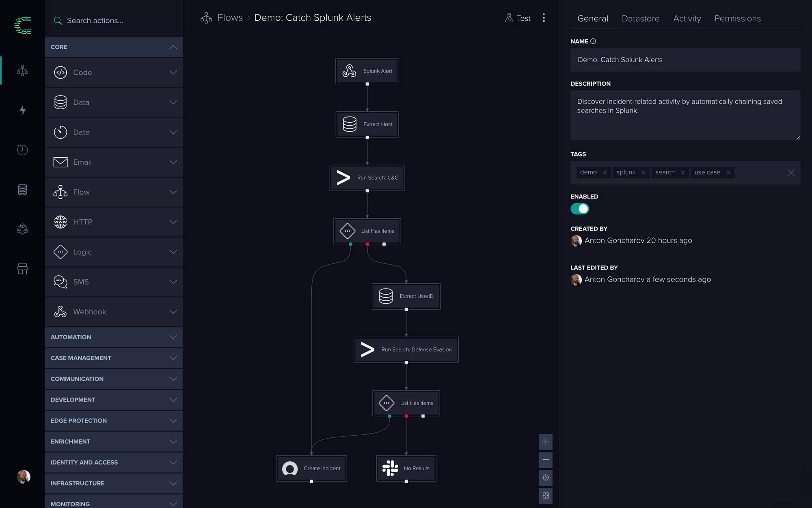Click the marketplace storefront sidebar icon
Viewport: 812px width, 508px height.
tap(22, 269)
